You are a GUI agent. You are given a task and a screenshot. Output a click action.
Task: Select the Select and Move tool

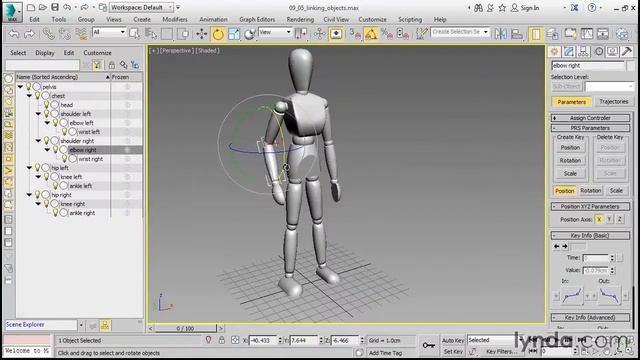202,34
